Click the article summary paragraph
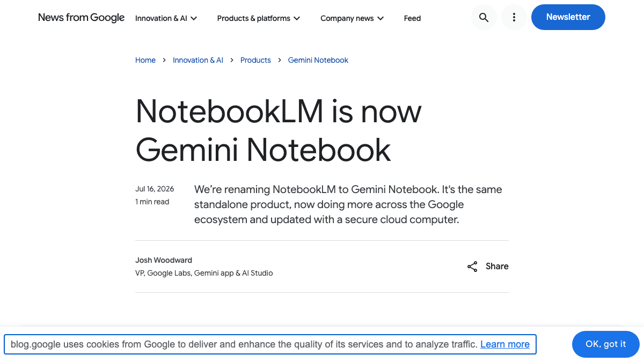Viewport: 644px width, 362px height. 348,204
